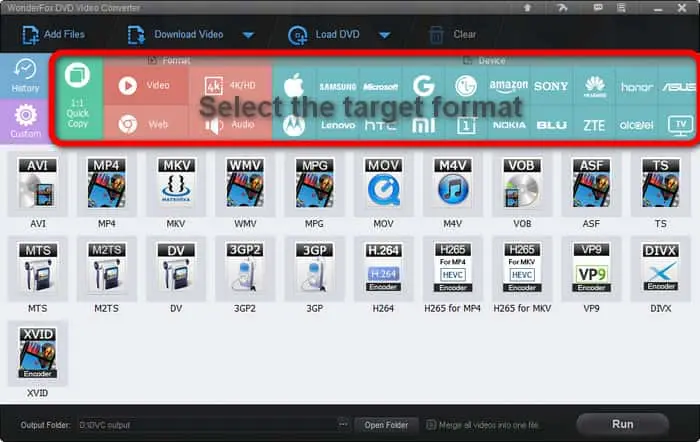
Task: Open the Lenovo device category
Action: (338, 125)
